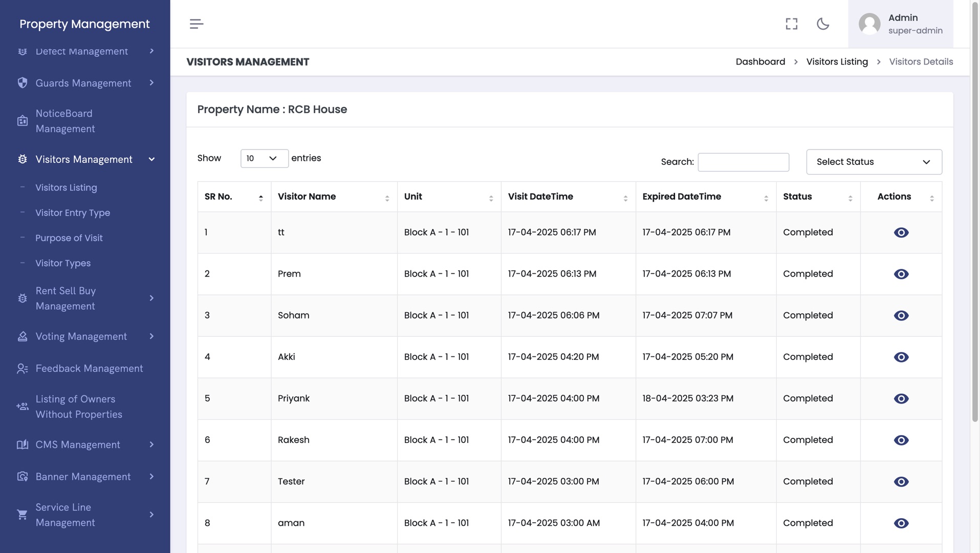Click the Search input field

click(x=743, y=162)
